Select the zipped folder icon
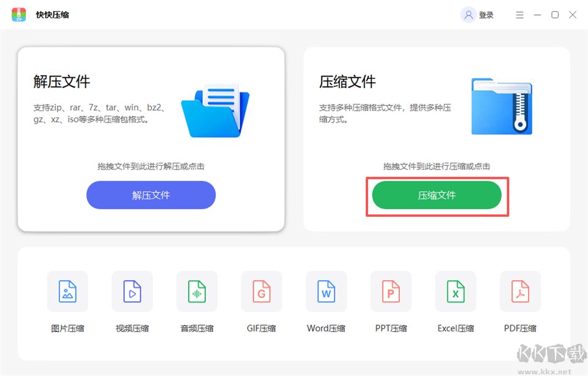This screenshot has width=588, height=376. tap(502, 107)
